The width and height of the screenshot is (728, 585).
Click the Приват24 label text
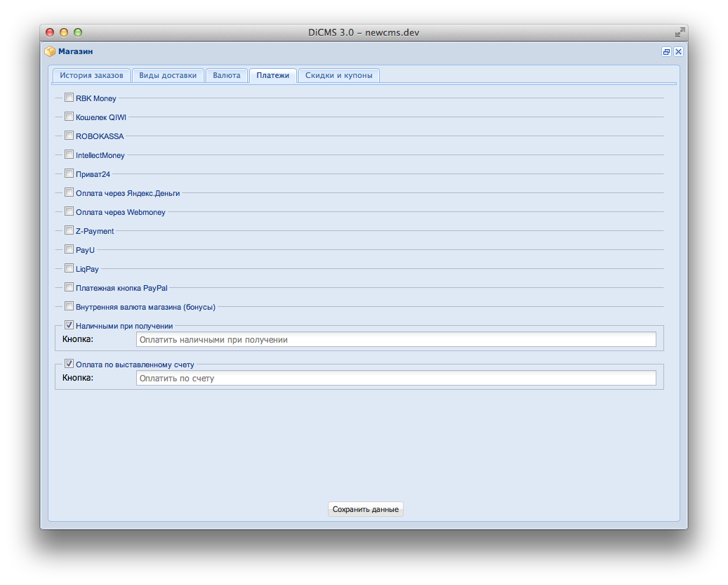pyautogui.click(x=93, y=175)
